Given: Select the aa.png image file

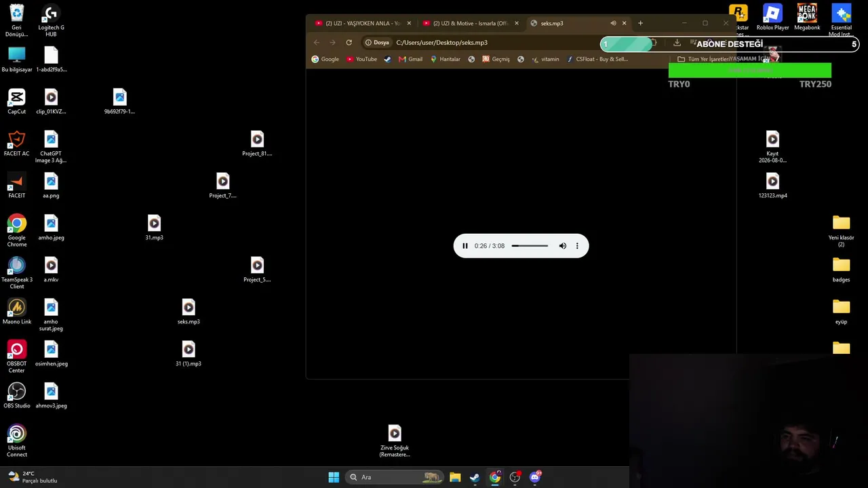Looking at the screenshot, I should point(51,186).
